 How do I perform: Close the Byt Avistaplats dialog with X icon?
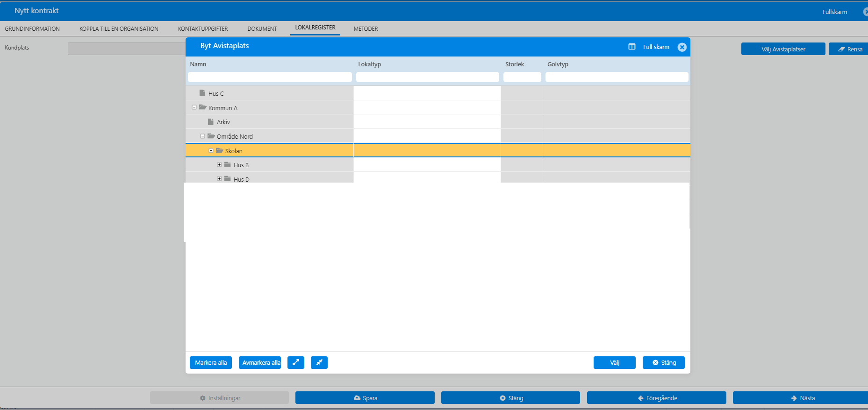(x=682, y=47)
